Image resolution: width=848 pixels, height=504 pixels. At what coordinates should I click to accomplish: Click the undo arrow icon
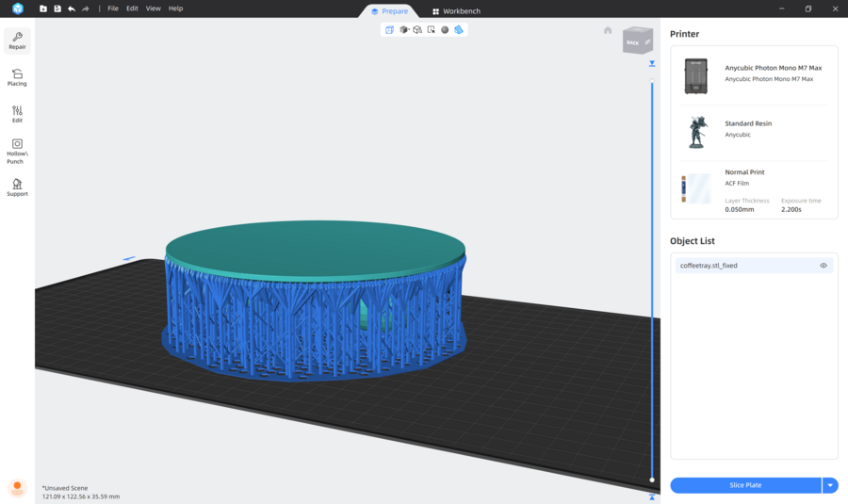click(72, 8)
